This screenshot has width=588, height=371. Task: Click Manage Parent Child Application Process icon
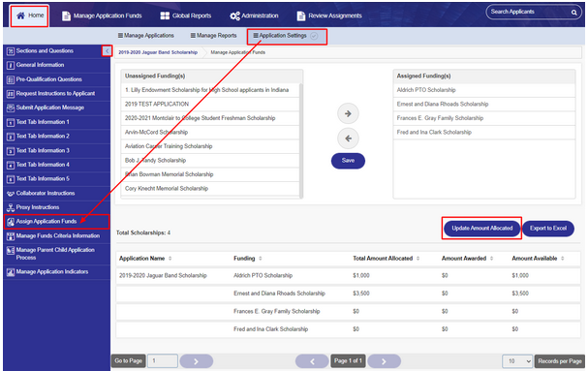(11, 250)
